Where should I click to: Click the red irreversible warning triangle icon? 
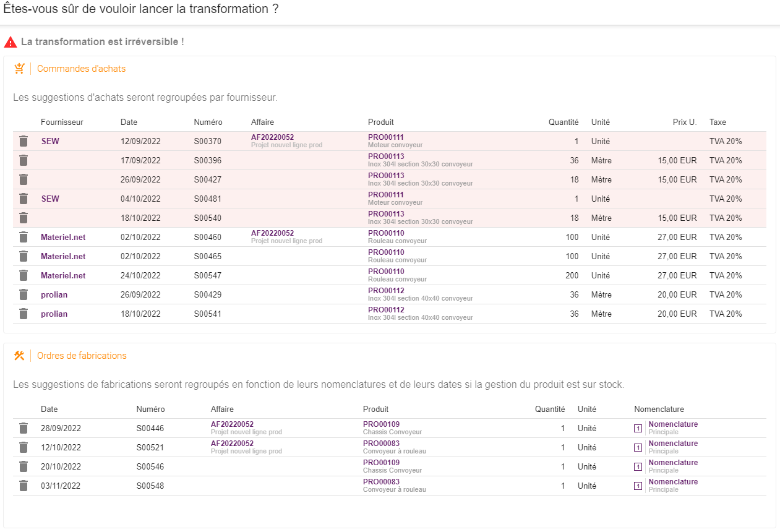coord(11,42)
